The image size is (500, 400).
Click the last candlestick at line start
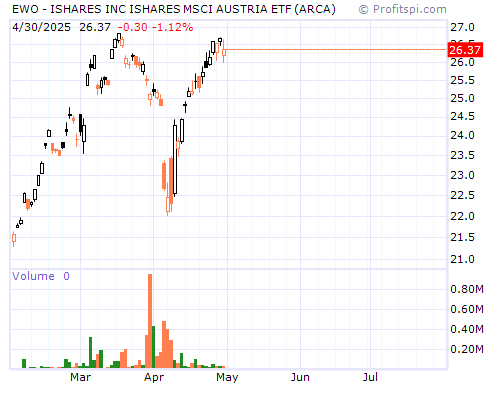(x=224, y=51)
